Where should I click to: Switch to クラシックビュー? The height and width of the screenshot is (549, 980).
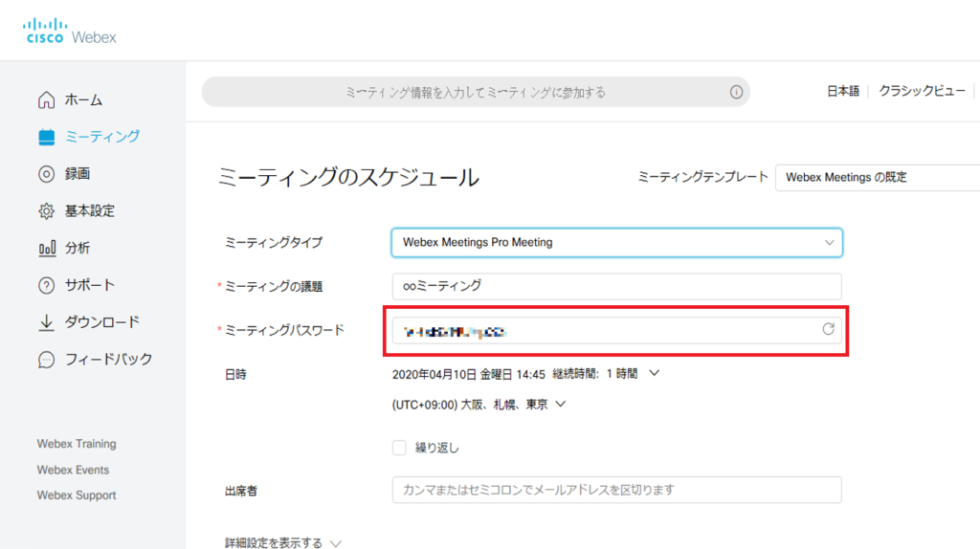pyautogui.click(x=922, y=91)
